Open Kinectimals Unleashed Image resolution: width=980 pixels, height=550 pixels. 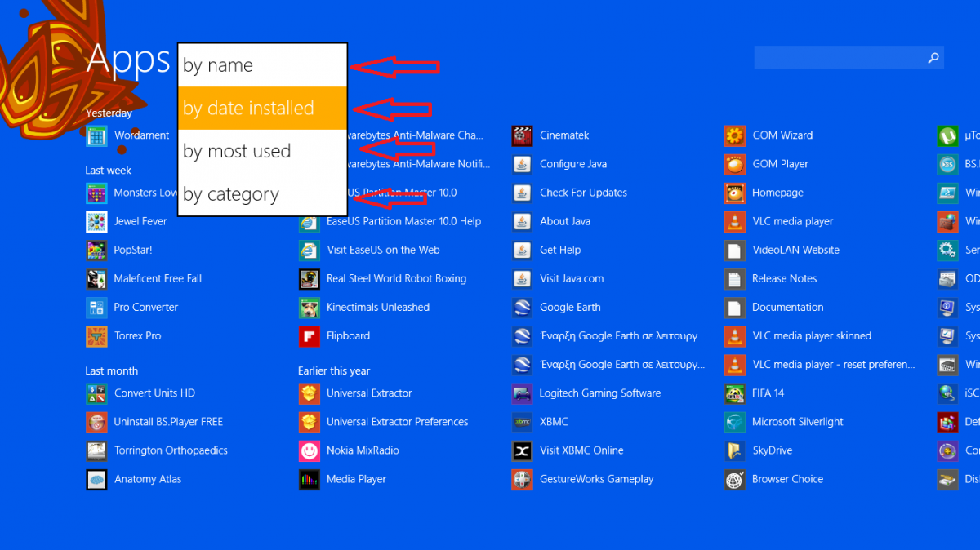[364, 307]
